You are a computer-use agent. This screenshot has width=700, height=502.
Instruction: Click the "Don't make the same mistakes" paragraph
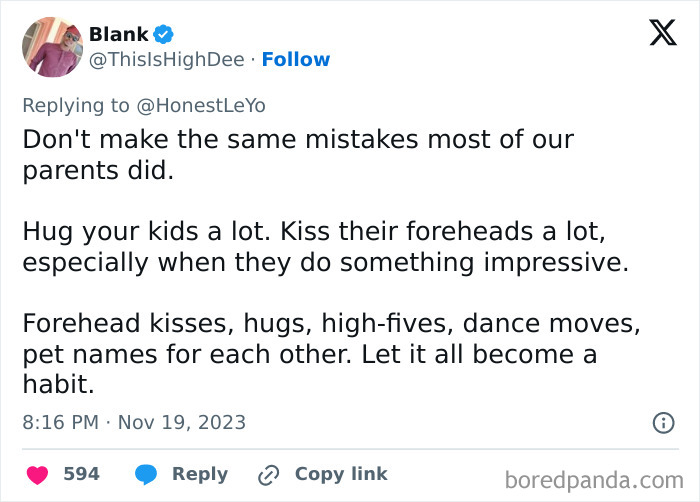click(298, 153)
